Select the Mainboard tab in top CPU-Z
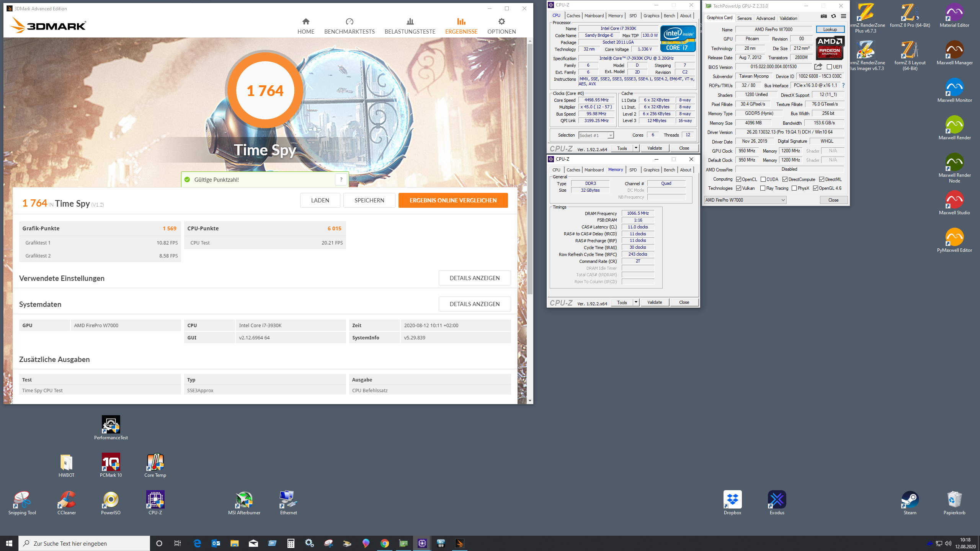 tap(594, 16)
